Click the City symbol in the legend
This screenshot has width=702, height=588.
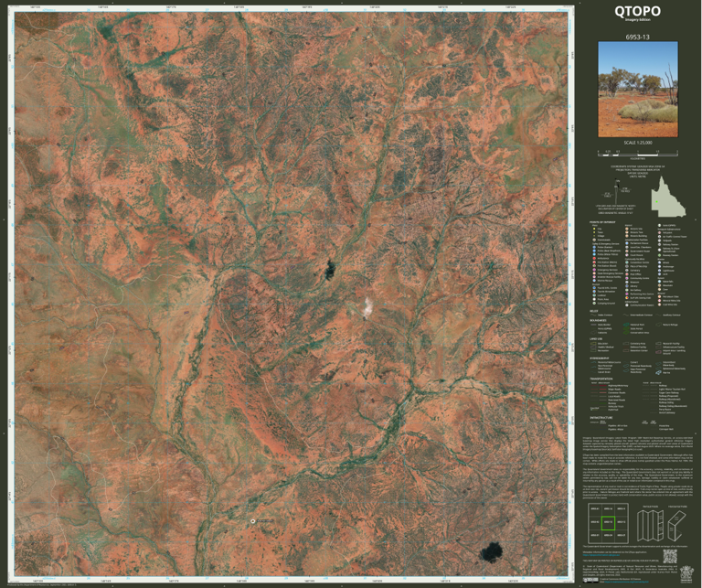point(594,229)
